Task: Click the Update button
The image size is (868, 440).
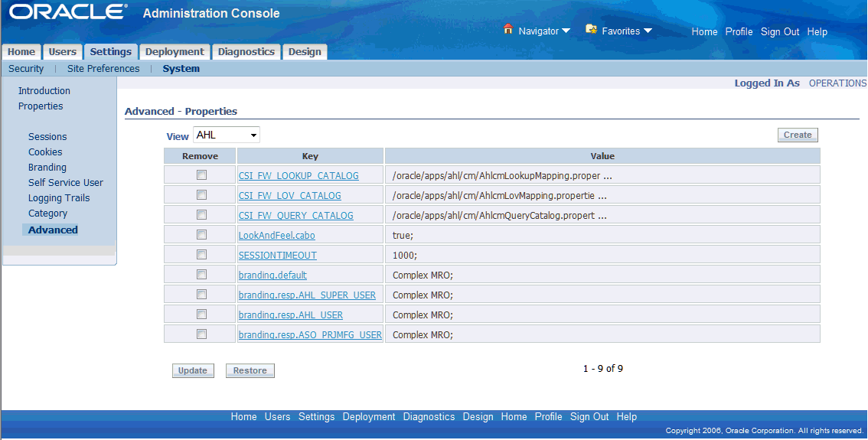Action: coord(193,371)
